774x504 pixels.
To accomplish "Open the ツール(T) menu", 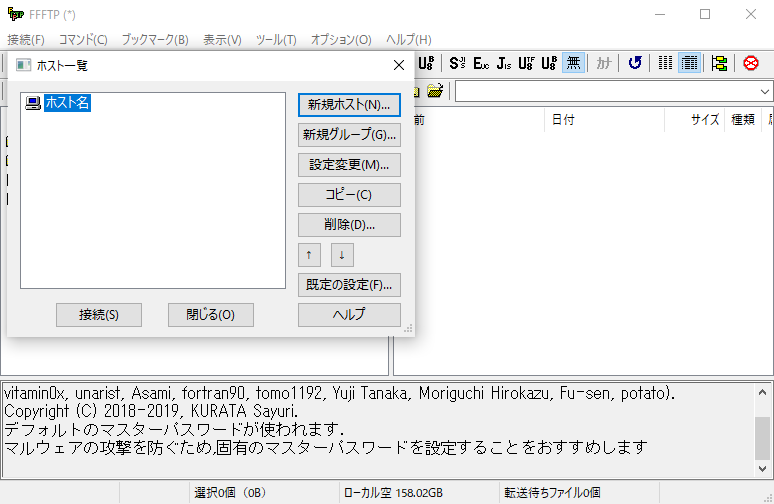I will [276, 39].
